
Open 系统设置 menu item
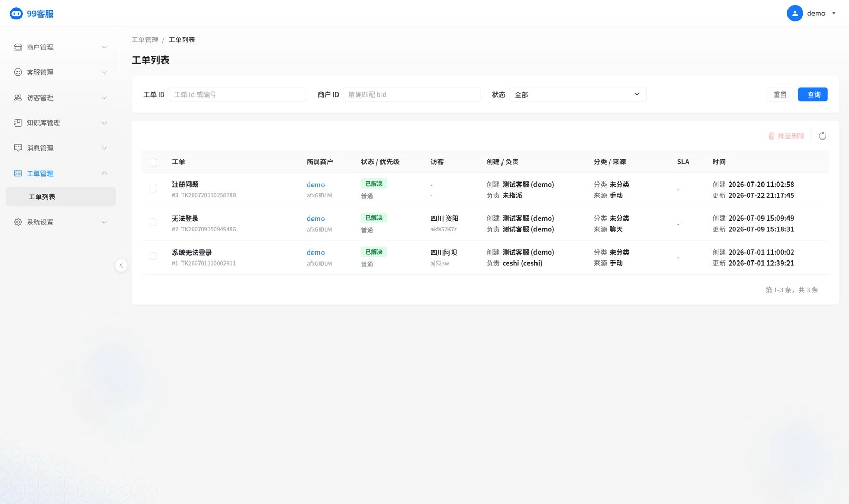(x=60, y=222)
